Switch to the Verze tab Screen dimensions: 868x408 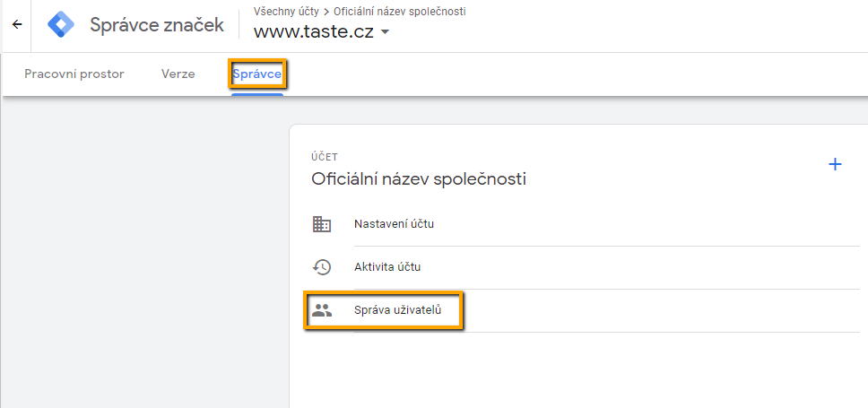click(x=178, y=74)
